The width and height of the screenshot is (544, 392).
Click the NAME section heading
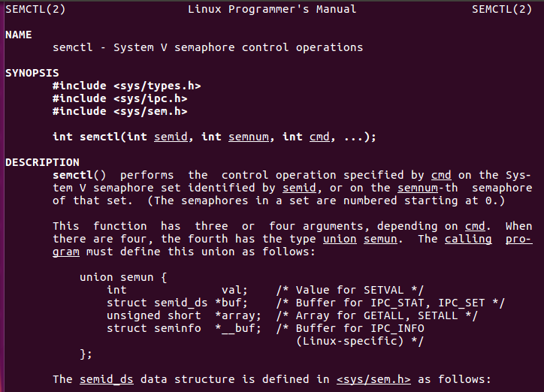point(18,35)
